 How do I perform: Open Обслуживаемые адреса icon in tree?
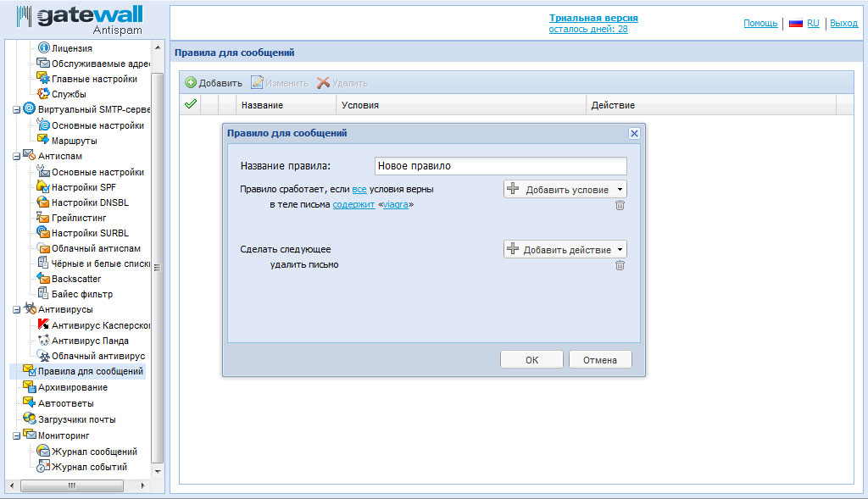[x=43, y=63]
